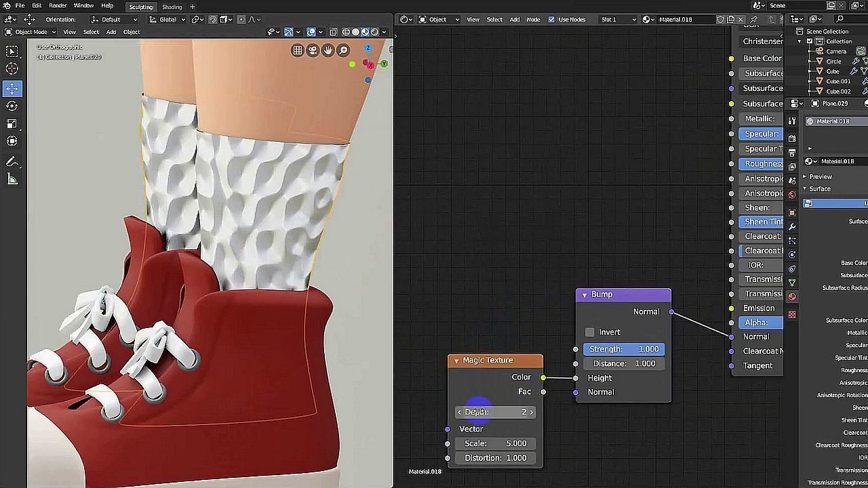The image size is (868, 488).
Task: Open the Default orientation dropdown
Action: point(114,20)
